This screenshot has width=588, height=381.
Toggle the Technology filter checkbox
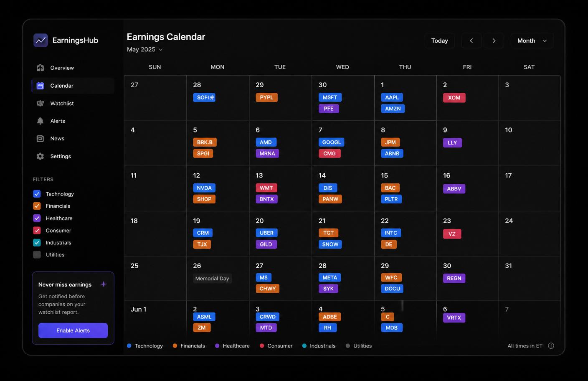tap(37, 194)
